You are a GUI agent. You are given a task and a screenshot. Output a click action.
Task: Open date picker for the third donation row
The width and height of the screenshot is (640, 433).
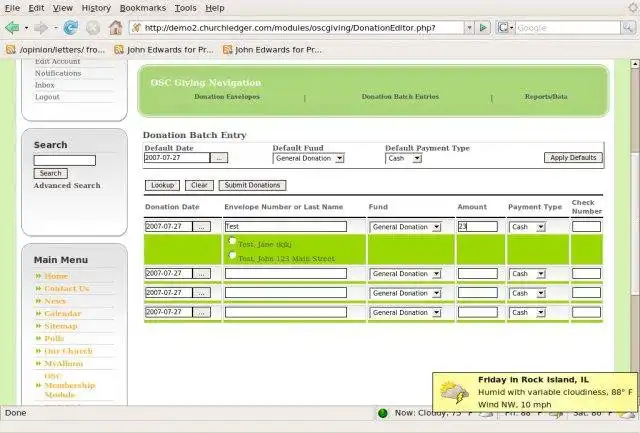click(x=202, y=293)
